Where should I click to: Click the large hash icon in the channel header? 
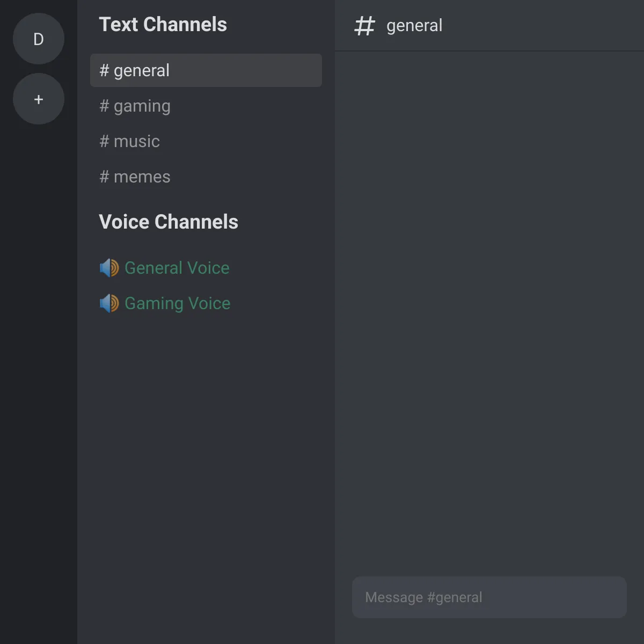coord(364,26)
